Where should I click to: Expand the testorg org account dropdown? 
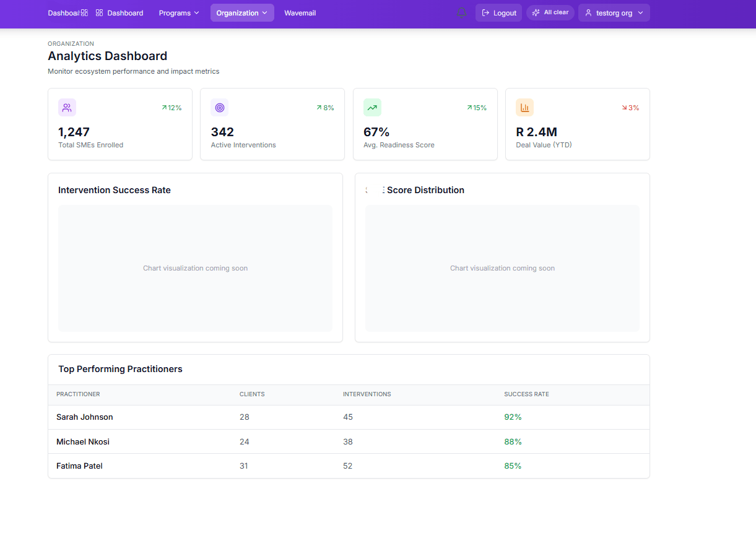coord(614,12)
